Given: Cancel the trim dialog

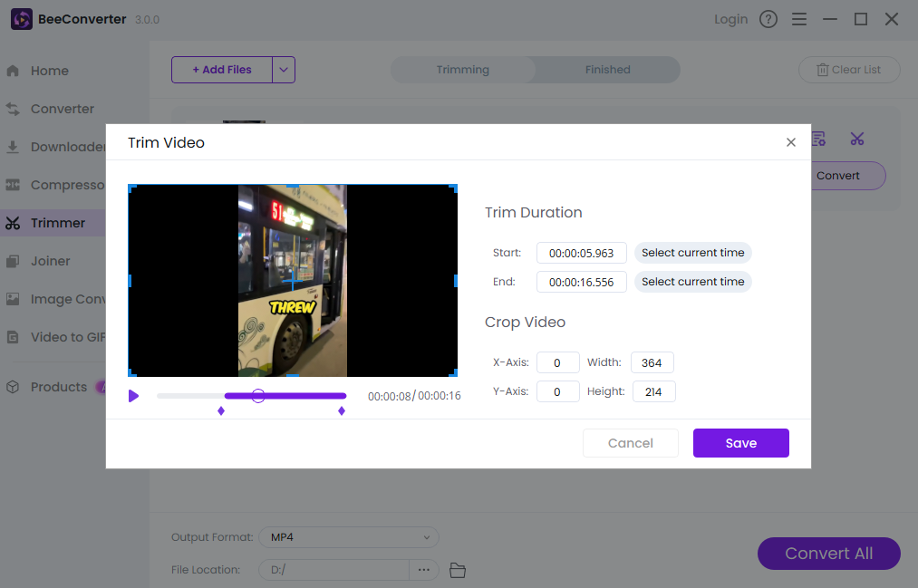Looking at the screenshot, I should click(x=630, y=443).
